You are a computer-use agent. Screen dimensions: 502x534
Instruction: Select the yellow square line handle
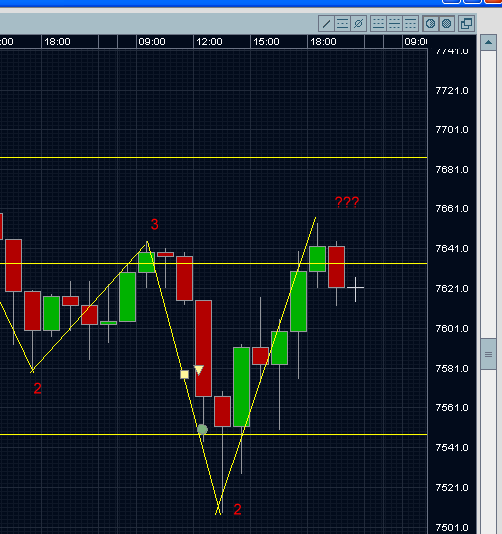coord(184,375)
